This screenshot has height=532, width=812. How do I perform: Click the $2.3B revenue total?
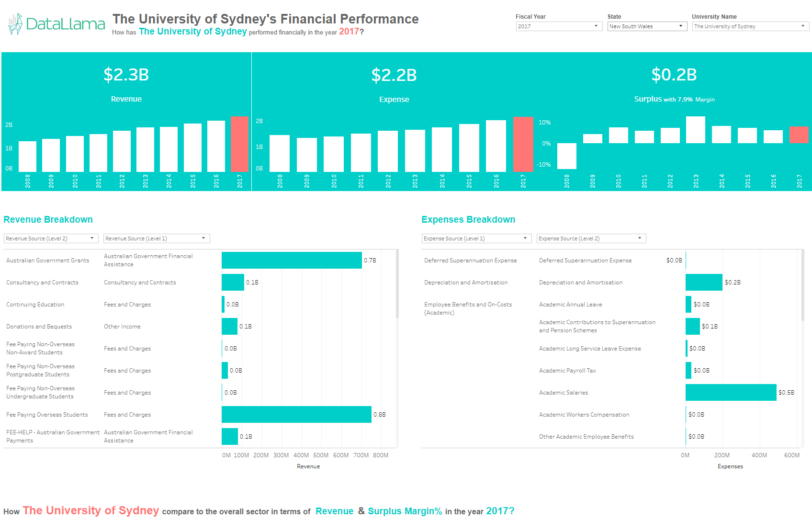[x=126, y=75]
